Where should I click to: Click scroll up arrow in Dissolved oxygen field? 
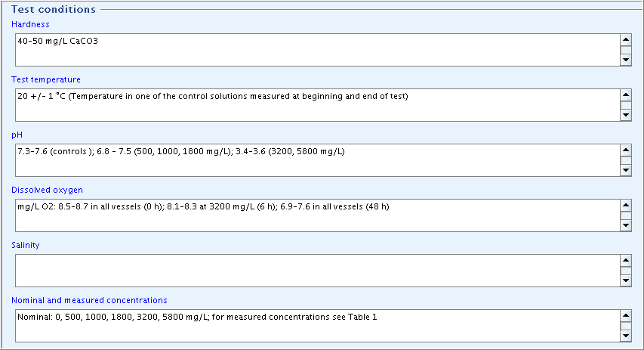coord(626,205)
